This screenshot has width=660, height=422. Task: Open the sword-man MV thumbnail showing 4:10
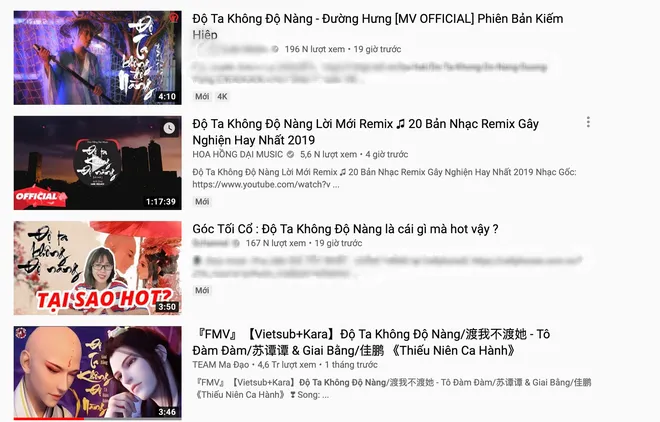click(x=98, y=58)
